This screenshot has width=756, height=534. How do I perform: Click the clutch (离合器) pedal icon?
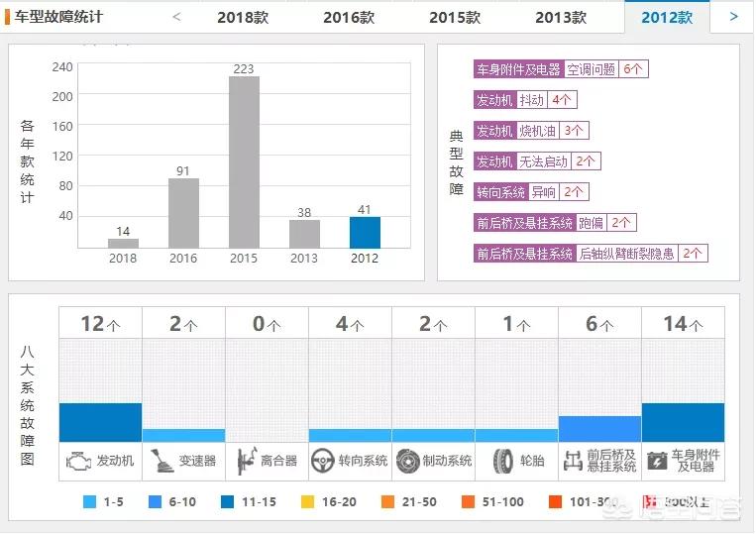pos(245,461)
